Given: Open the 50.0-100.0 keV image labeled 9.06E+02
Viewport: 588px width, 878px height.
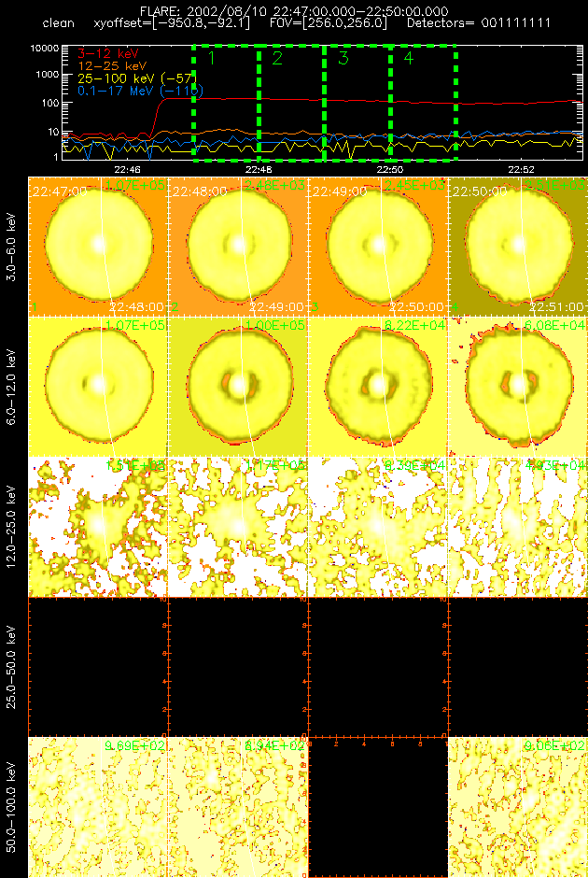Looking at the screenshot, I should tap(517, 806).
